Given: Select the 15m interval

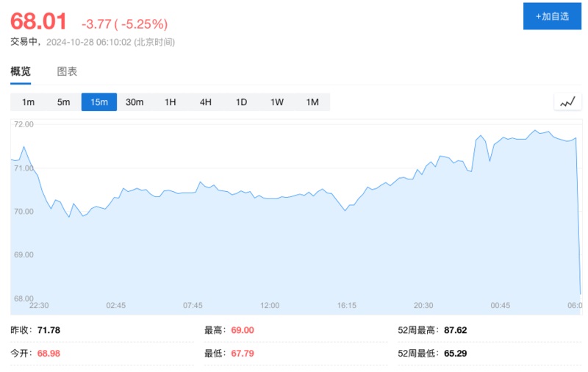Looking at the screenshot, I should coord(99,102).
